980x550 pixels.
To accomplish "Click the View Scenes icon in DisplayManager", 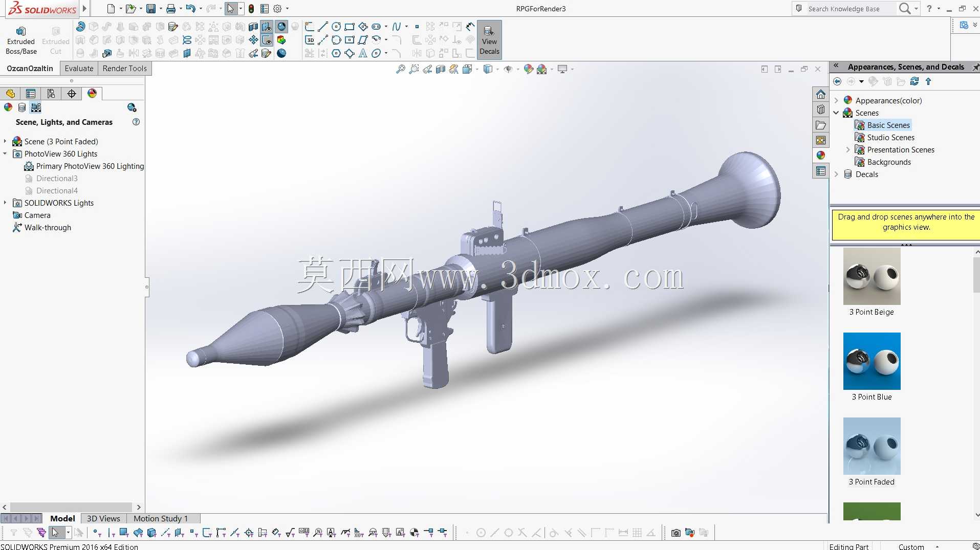I will coord(36,107).
